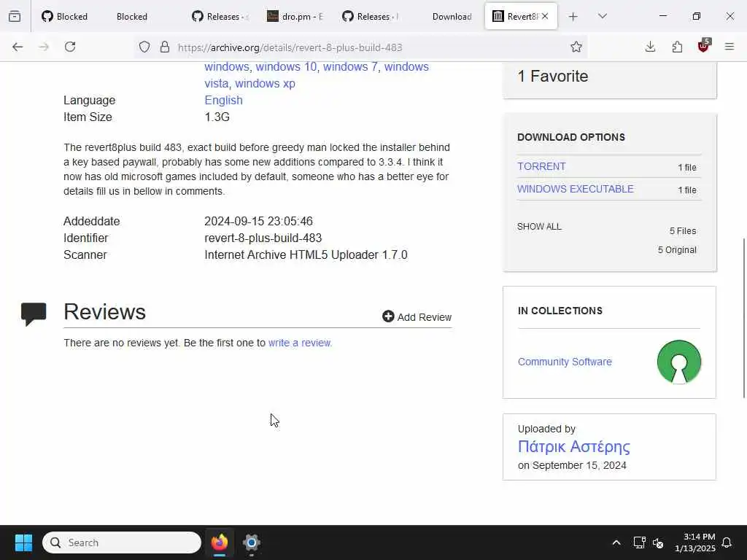The image size is (747, 560).
Task: Switch to first Blocked GitHub tab
Action: [65, 16]
